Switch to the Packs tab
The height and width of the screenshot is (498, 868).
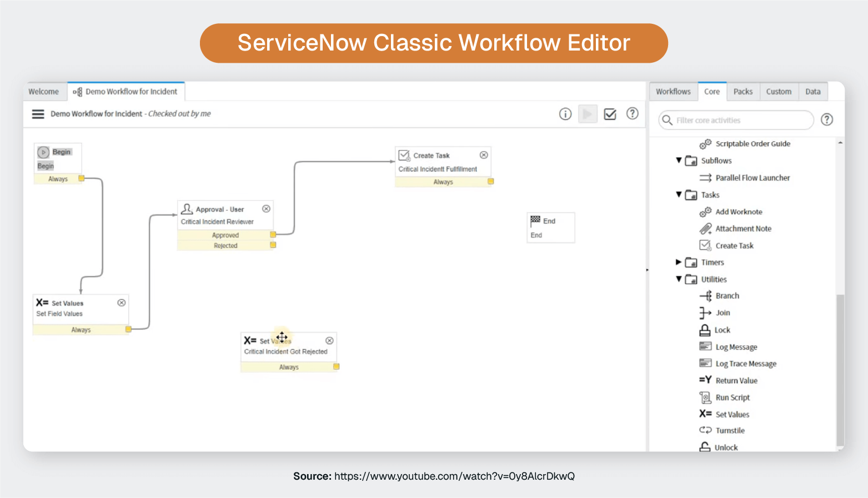pyautogui.click(x=743, y=91)
